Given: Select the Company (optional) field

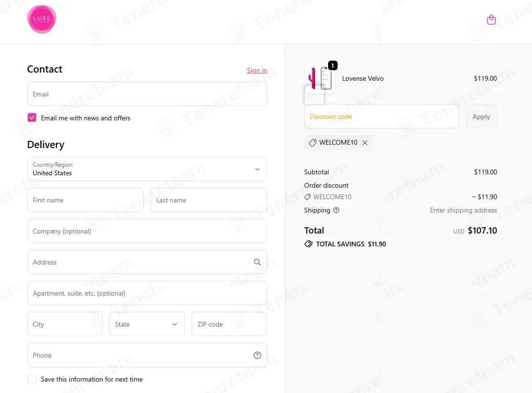Looking at the screenshot, I should (x=147, y=231).
